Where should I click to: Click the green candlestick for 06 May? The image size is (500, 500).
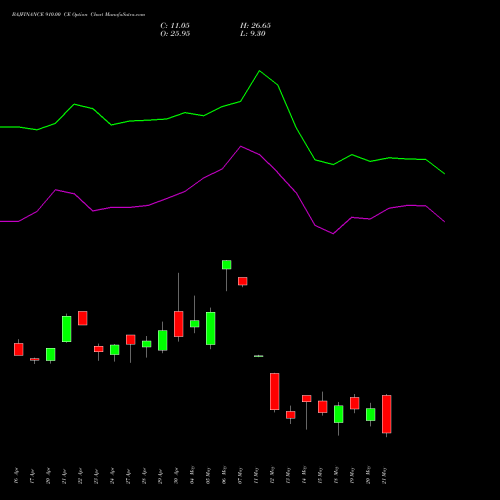click(227, 265)
